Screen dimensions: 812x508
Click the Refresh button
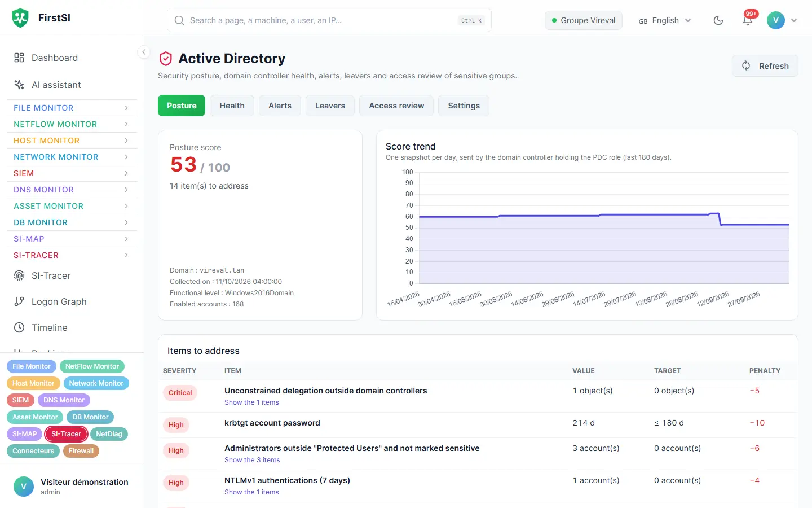pyautogui.click(x=765, y=66)
